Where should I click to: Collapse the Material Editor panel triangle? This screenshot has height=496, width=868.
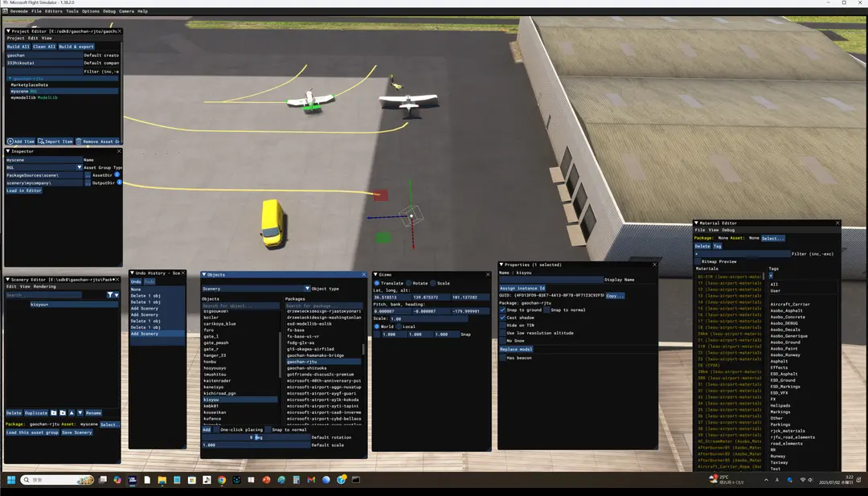[x=697, y=223]
